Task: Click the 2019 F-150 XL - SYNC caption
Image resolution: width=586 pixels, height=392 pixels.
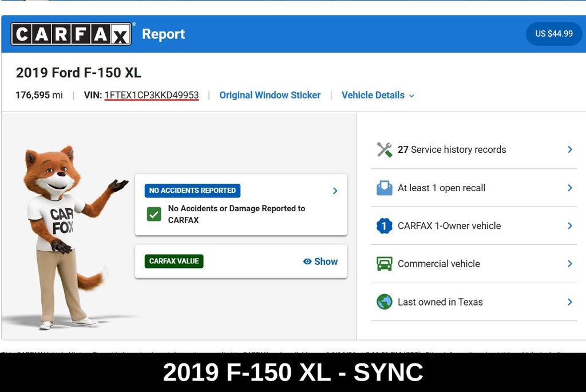Action: (293, 373)
